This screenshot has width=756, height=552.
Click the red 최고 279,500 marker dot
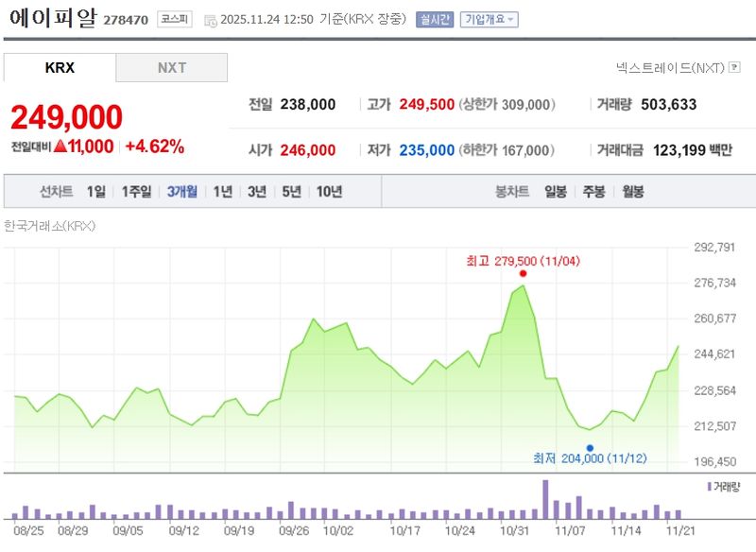click(524, 271)
